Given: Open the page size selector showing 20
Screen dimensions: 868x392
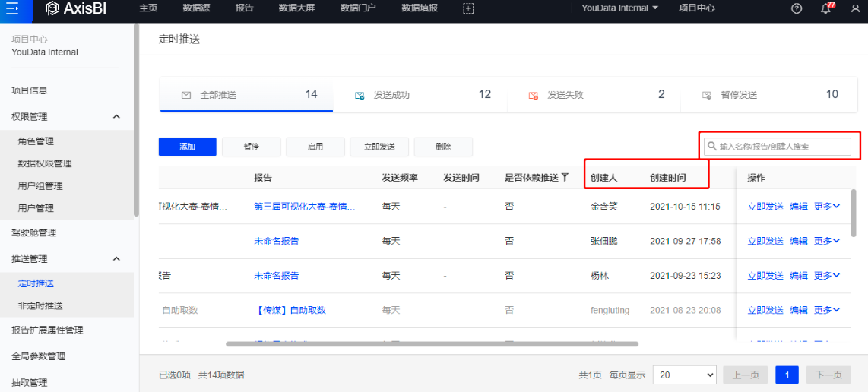Looking at the screenshot, I should point(684,375).
